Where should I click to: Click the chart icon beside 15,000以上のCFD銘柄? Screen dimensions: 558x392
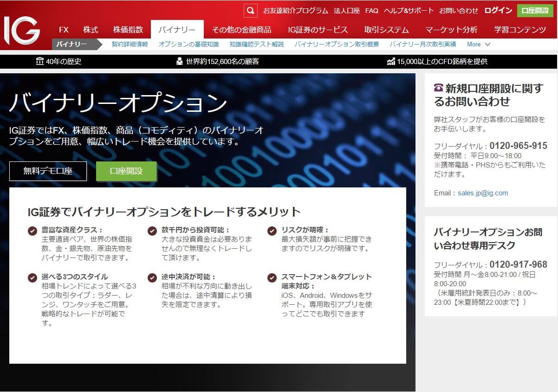pyautogui.click(x=391, y=61)
